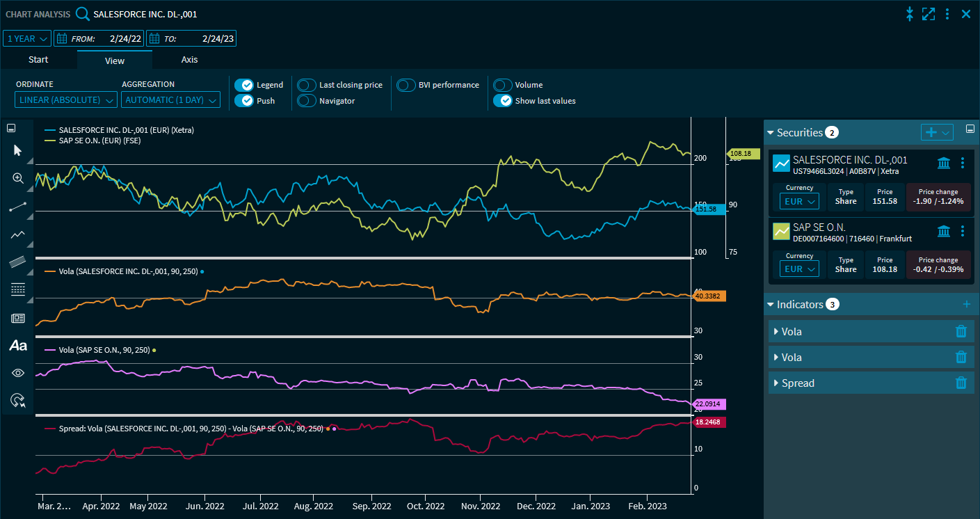Disable the Legend toggle
Viewport: 980px width, 519px height.
coord(243,85)
